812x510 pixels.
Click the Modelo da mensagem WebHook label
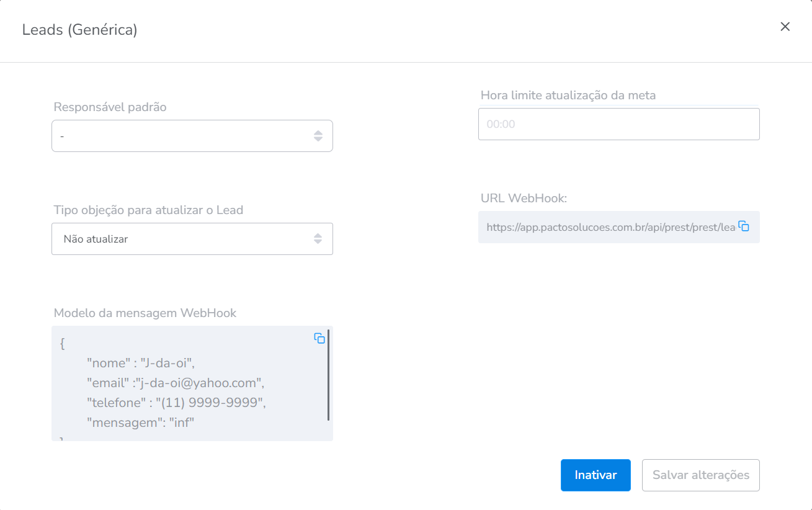pos(145,313)
